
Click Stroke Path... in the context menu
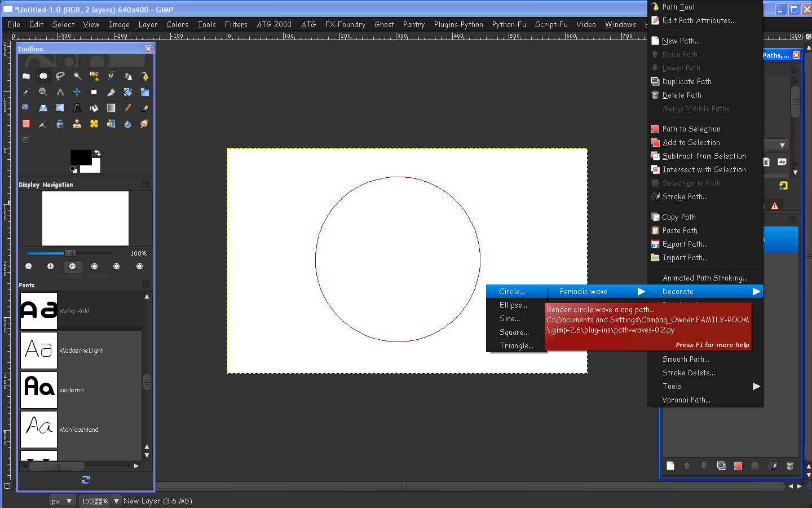click(x=685, y=196)
